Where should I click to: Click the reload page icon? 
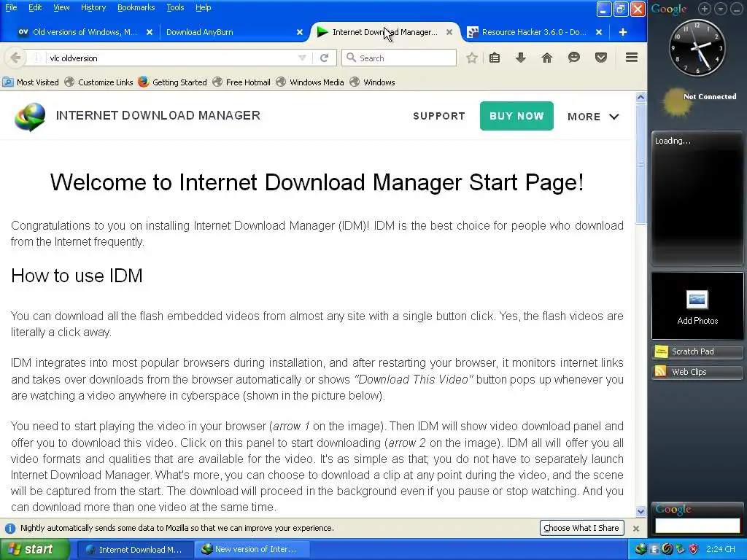click(325, 58)
